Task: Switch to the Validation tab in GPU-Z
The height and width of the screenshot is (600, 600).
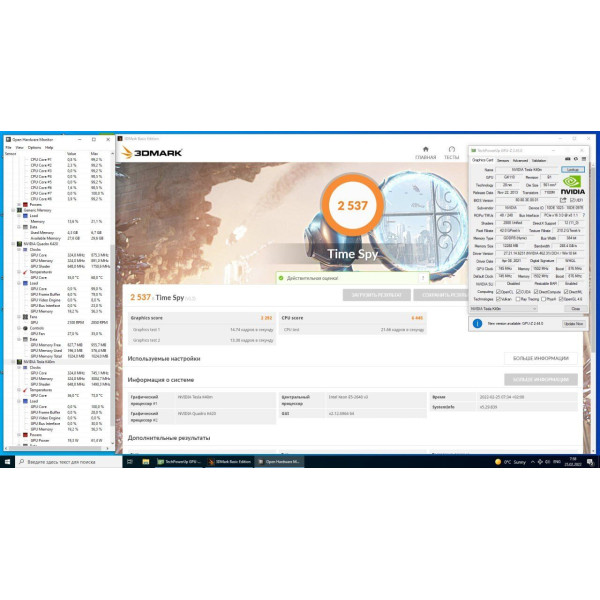Action: click(x=539, y=160)
